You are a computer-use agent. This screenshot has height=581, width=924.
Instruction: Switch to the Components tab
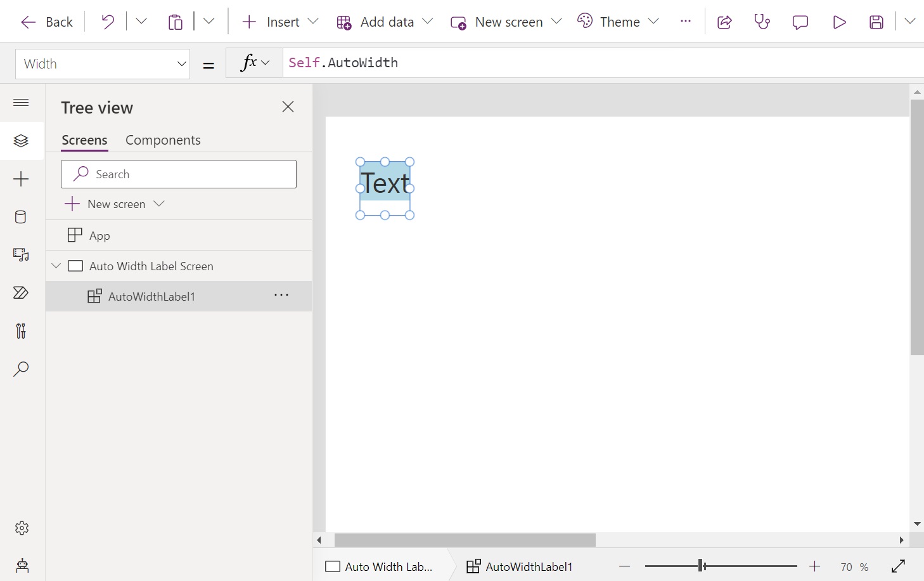[163, 140]
